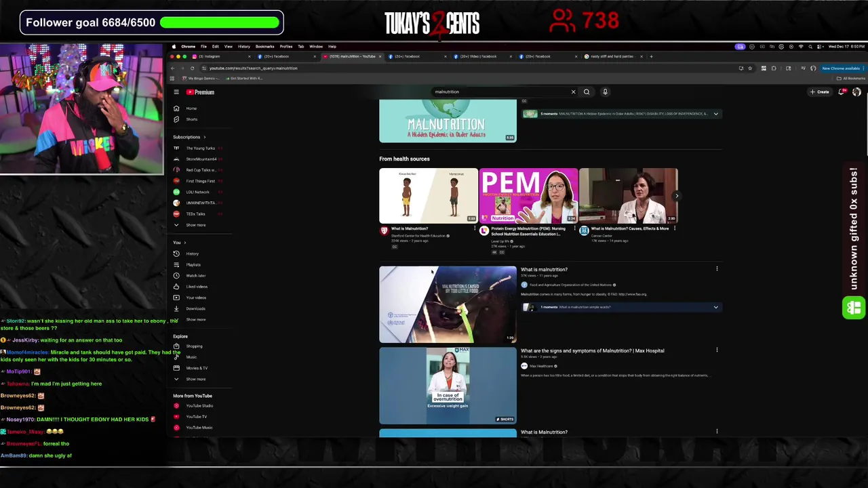This screenshot has width=868, height=488.
Task: Open Max Healthcare channel link
Action: 541,367
